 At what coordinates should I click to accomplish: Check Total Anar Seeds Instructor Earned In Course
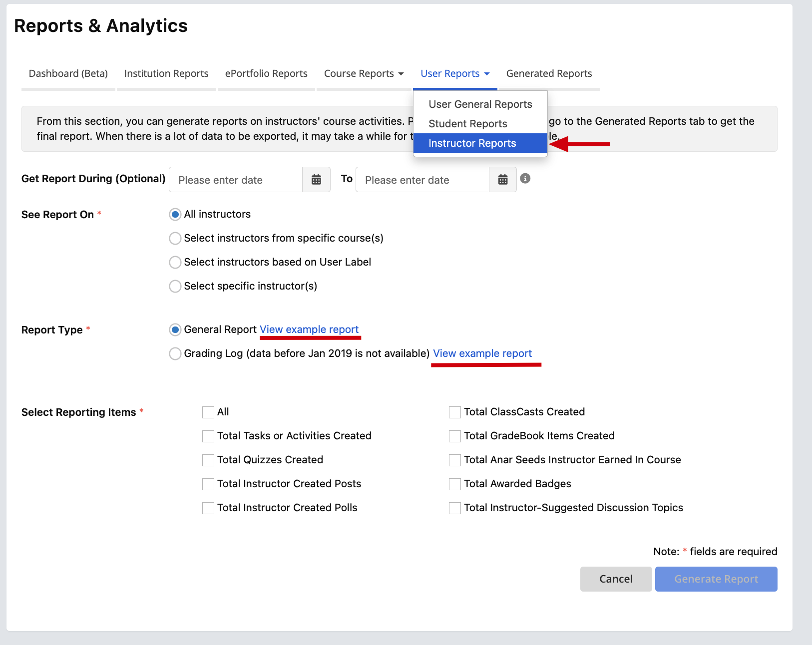[455, 460]
